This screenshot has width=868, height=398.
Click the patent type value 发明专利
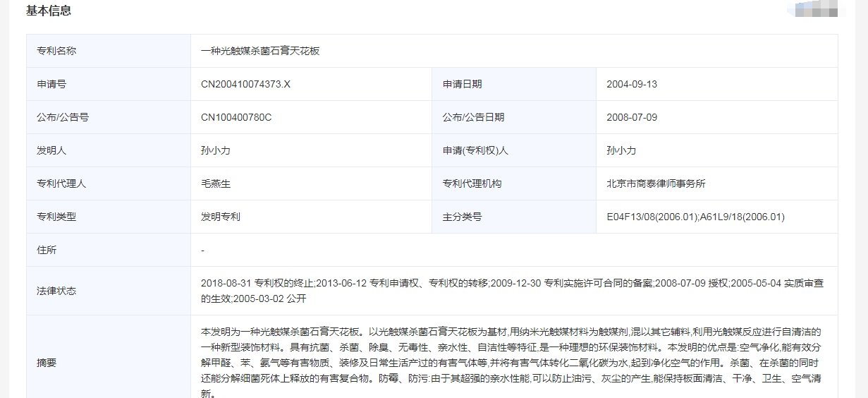click(x=221, y=217)
